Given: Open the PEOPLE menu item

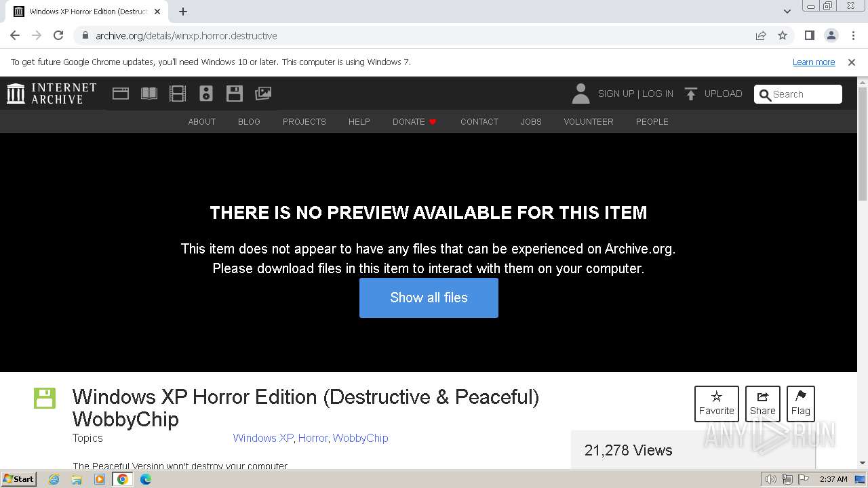Looking at the screenshot, I should (652, 121).
